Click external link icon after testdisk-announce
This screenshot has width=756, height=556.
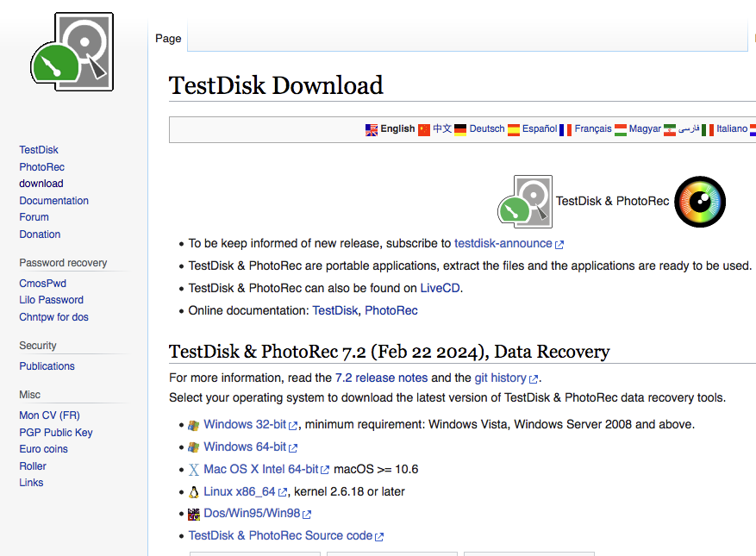(559, 245)
